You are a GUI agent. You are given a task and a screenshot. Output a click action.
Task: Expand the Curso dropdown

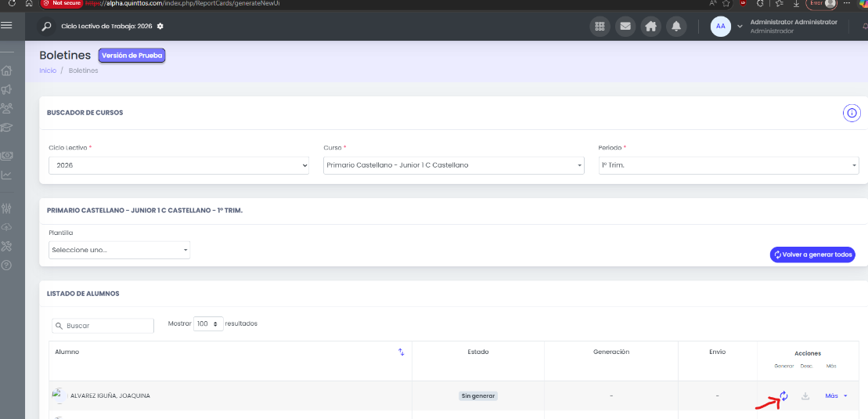click(x=454, y=165)
